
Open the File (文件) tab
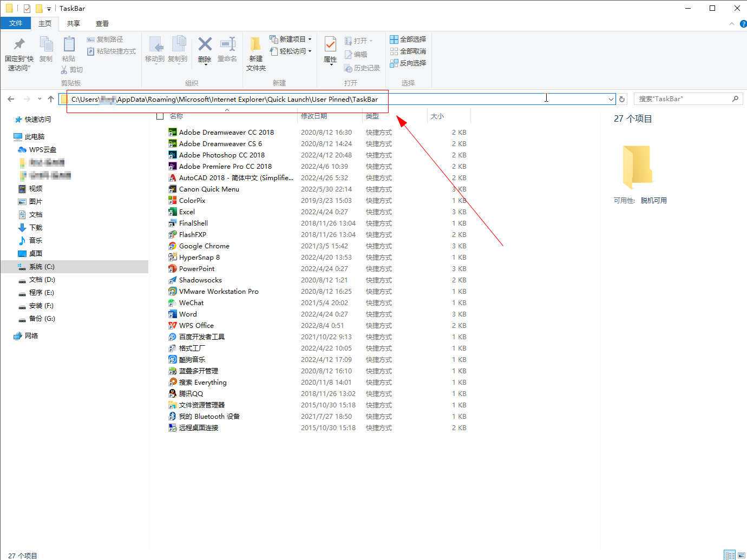(x=16, y=23)
